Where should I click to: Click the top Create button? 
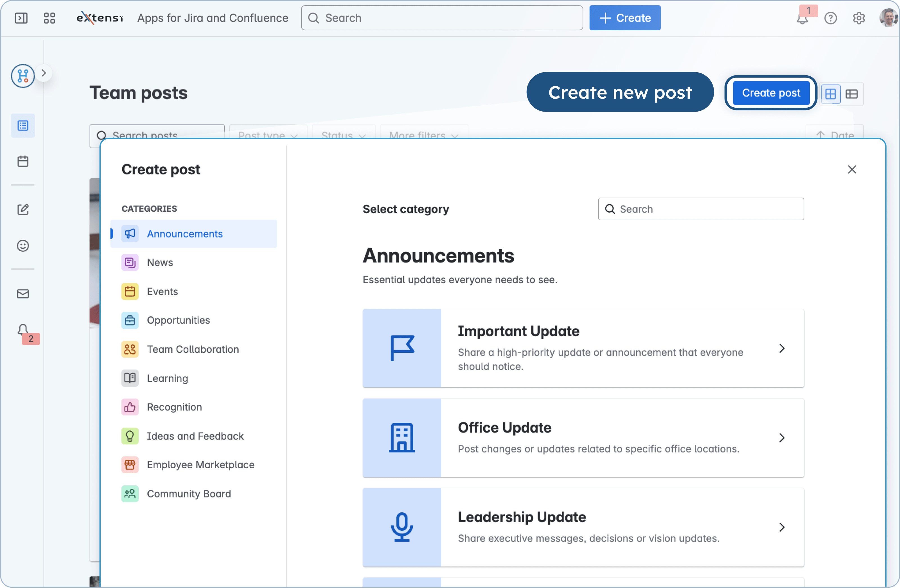tap(625, 18)
